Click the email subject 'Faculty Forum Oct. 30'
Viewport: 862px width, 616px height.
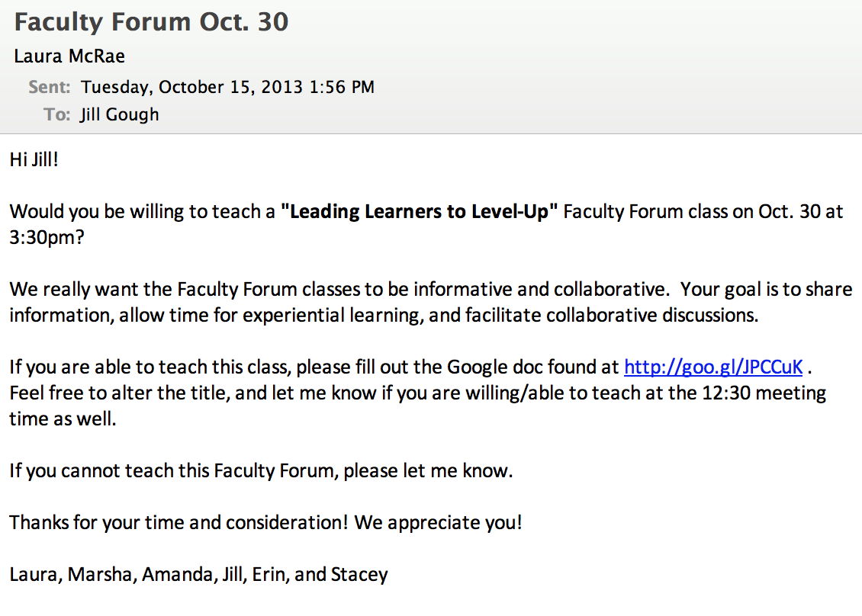click(151, 22)
